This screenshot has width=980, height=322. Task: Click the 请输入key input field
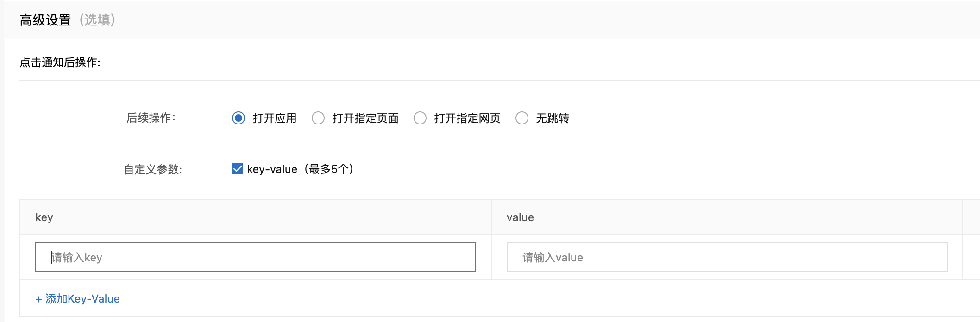coord(256,257)
